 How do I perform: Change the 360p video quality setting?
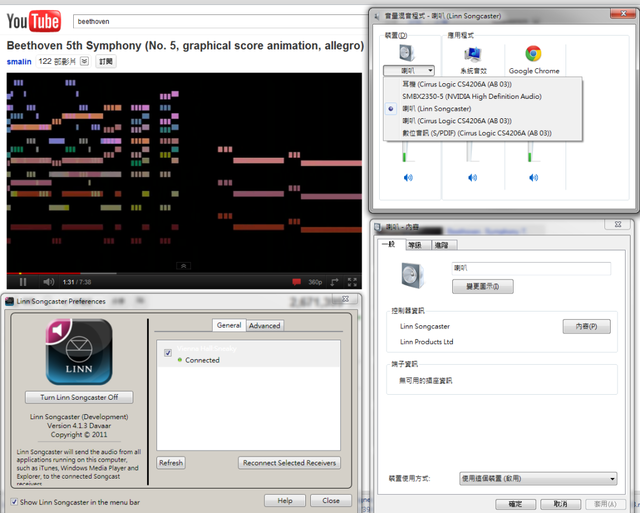(315, 282)
